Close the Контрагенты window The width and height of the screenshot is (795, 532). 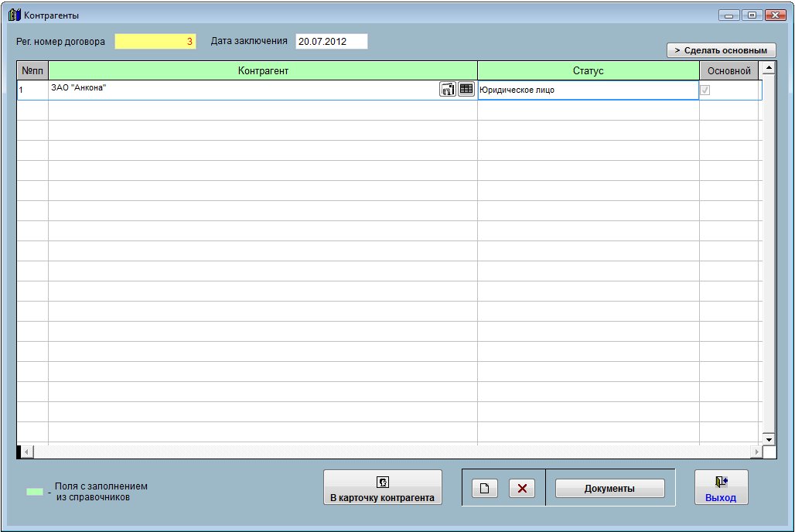(x=775, y=15)
